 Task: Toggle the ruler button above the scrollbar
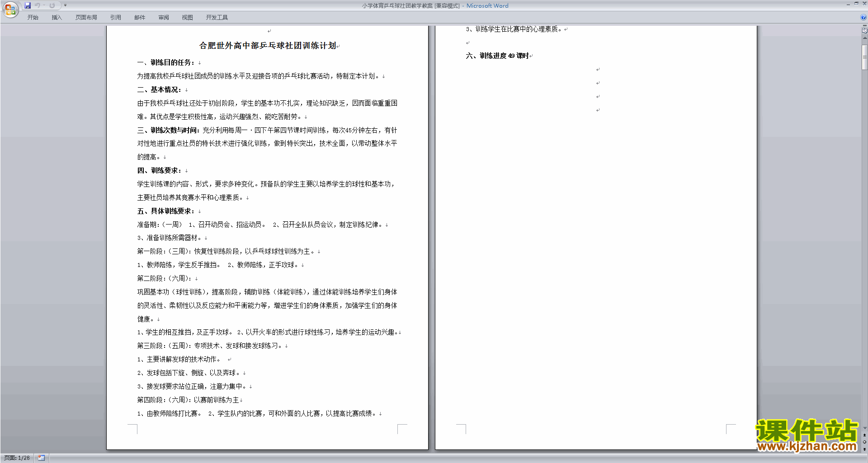pos(864,31)
